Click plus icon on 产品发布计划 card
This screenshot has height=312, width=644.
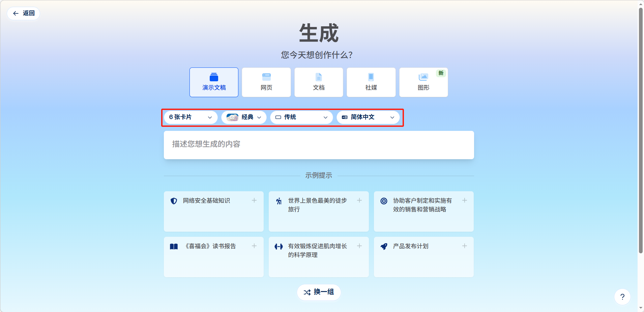point(464,246)
